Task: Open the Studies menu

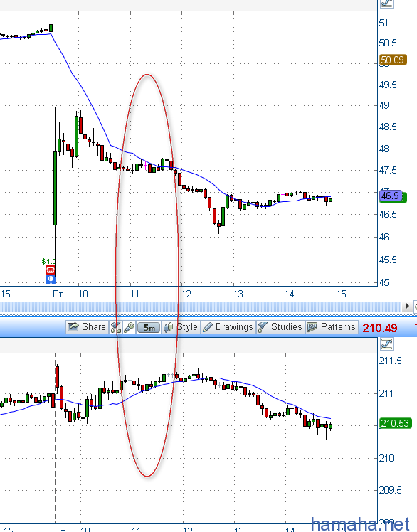Action: point(280,327)
